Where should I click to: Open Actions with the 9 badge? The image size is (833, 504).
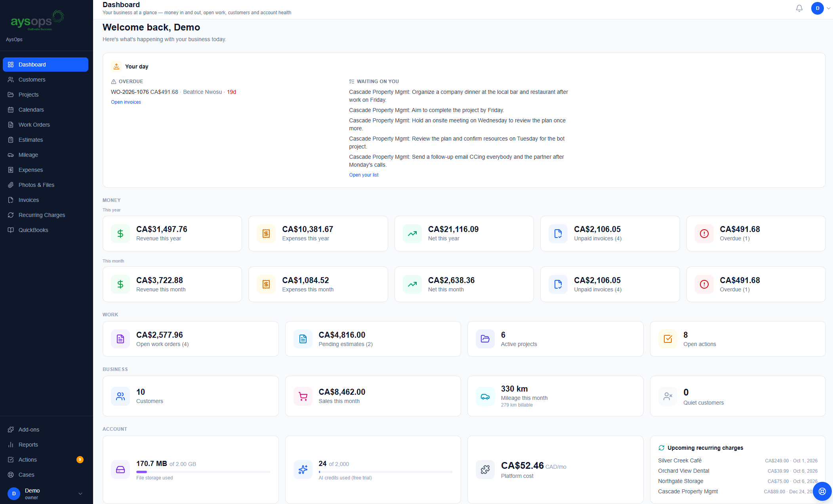(x=46, y=460)
